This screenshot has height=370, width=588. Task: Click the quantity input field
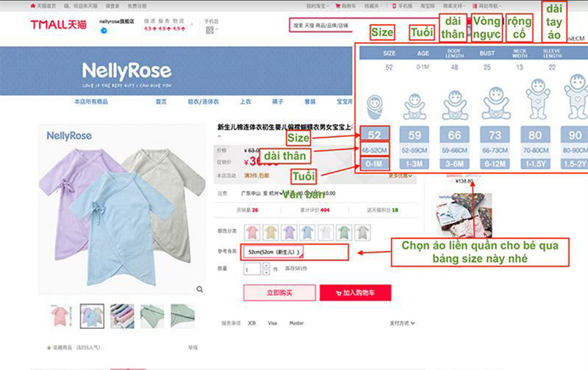251,269
